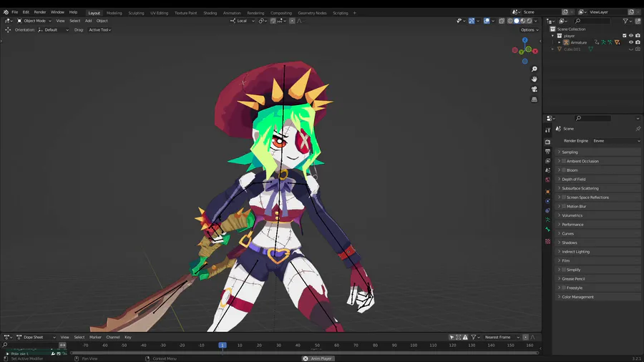Open the Drag Active Tool dropdown
644x362 pixels.
pos(99,30)
